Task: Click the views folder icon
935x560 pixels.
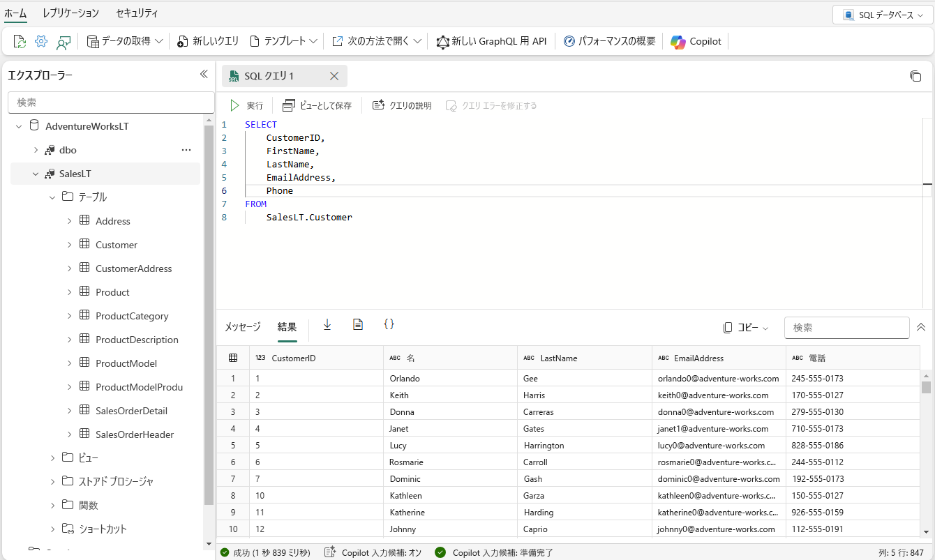Action: (x=68, y=457)
